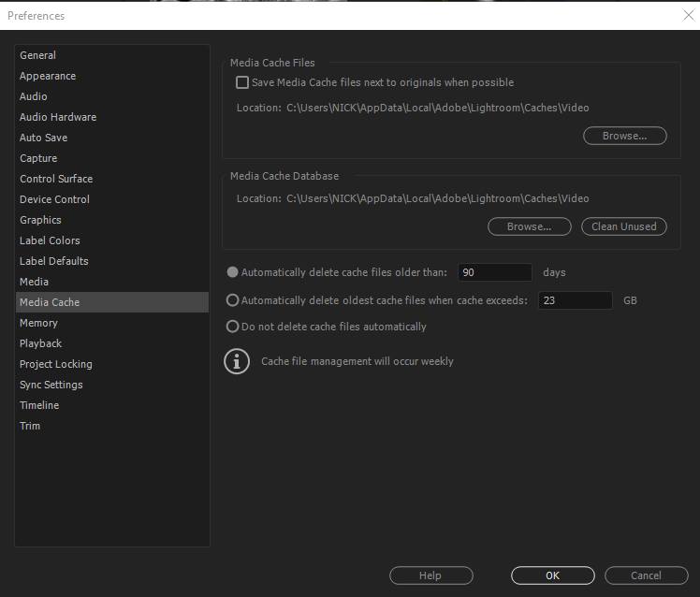Cancel the Preferences dialog
The width and height of the screenshot is (700, 597).
click(x=647, y=575)
